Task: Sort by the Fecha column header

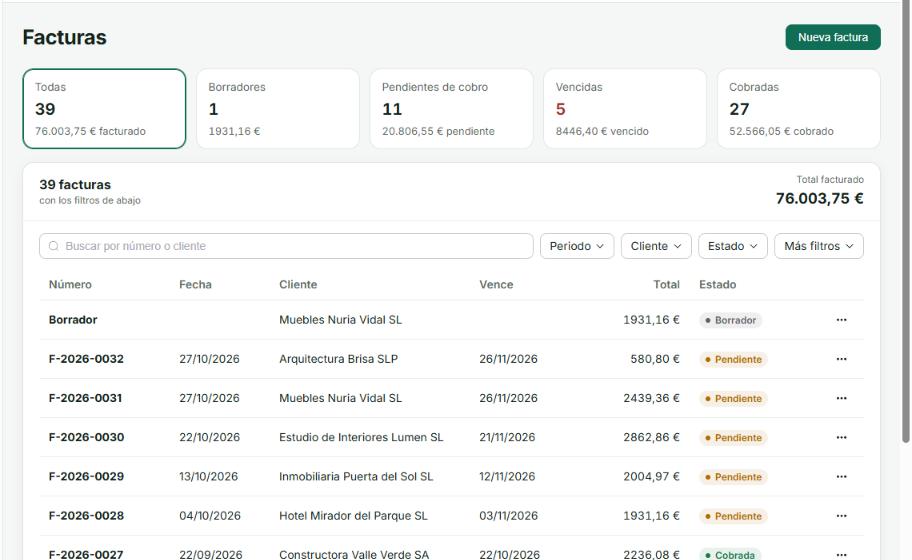Action: [x=195, y=284]
